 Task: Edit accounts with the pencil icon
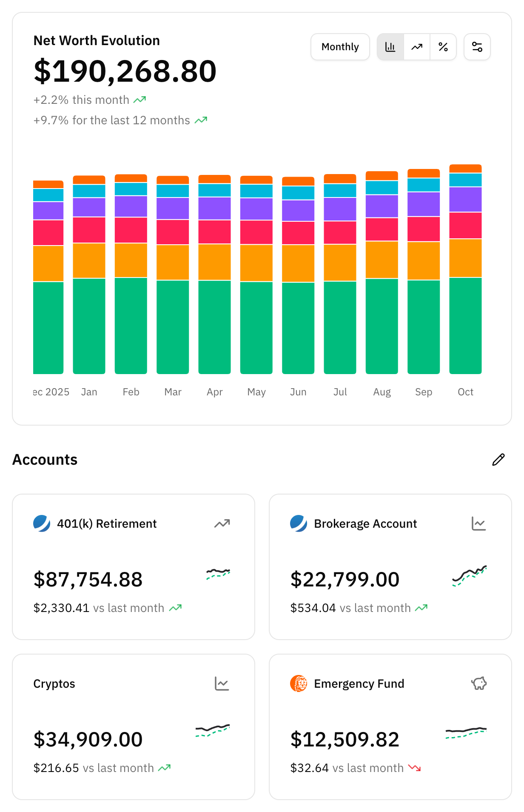pos(498,460)
